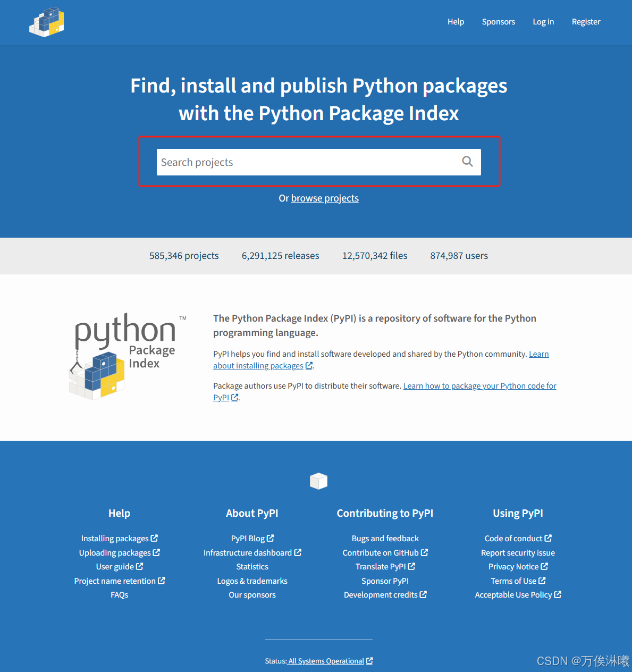This screenshot has width=632, height=672.
Task: Open the Help link in the top navigation
Action: coord(456,22)
